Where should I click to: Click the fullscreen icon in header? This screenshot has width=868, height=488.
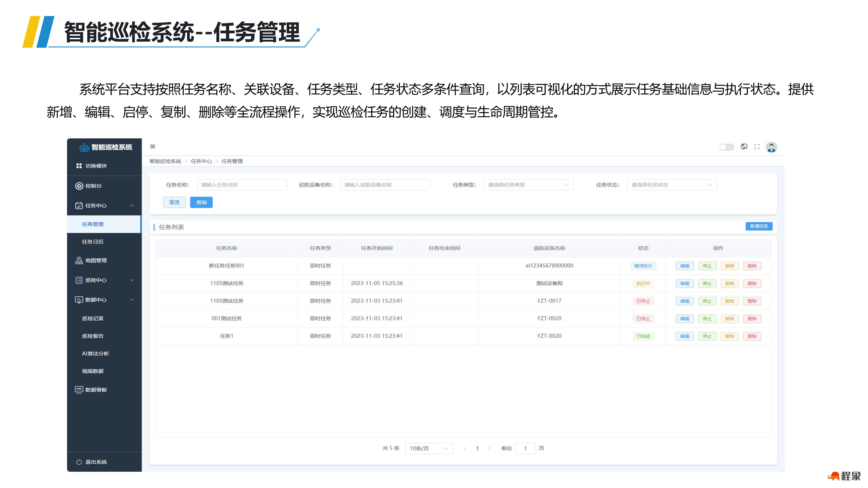click(x=757, y=146)
